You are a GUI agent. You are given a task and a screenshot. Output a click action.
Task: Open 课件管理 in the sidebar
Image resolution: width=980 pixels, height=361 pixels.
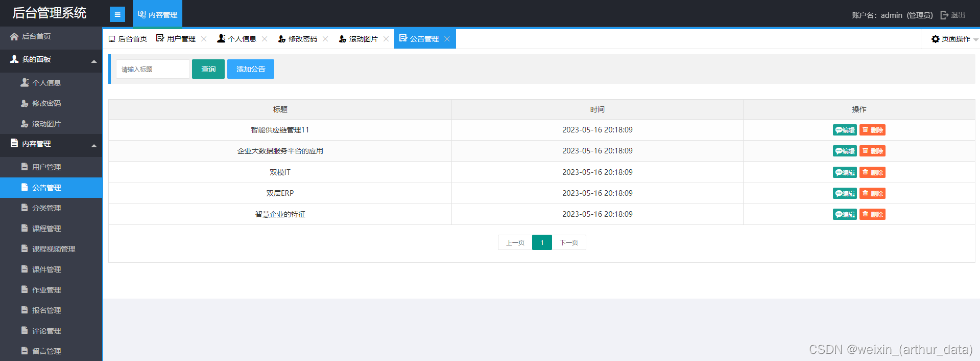click(51, 269)
